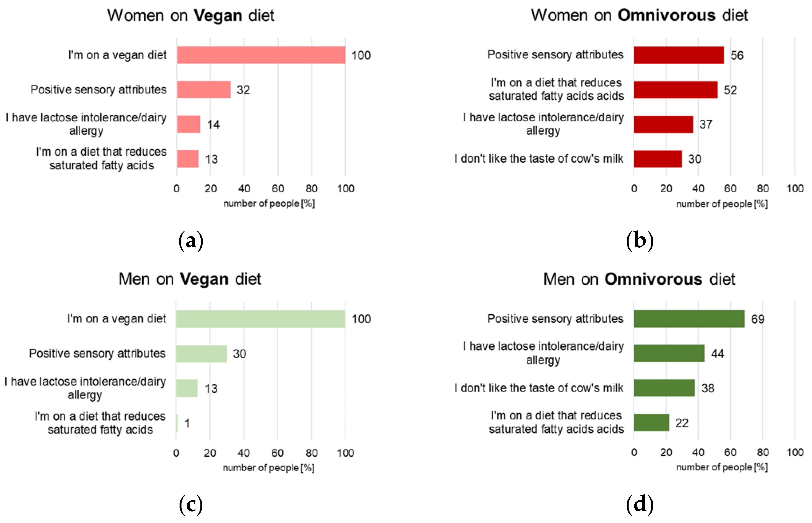Image resolution: width=812 pixels, height=523 pixels.
Task: Click the "Women on Omnivorous diet" chart title
Action: (x=639, y=16)
